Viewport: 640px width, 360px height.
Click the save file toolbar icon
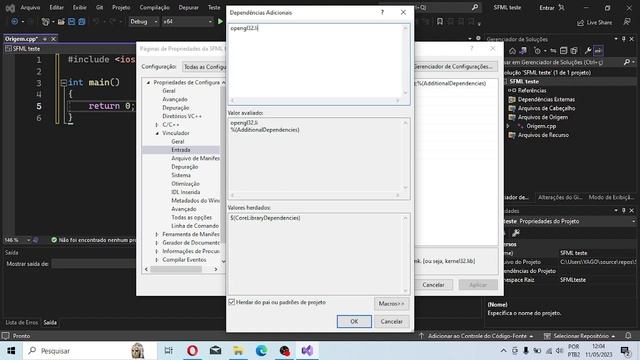click(71, 21)
